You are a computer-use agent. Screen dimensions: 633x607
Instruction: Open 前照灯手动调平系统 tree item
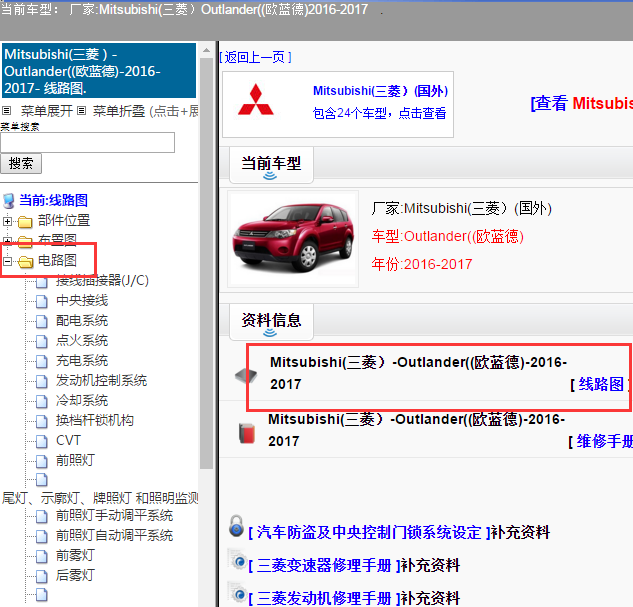click(115, 516)
